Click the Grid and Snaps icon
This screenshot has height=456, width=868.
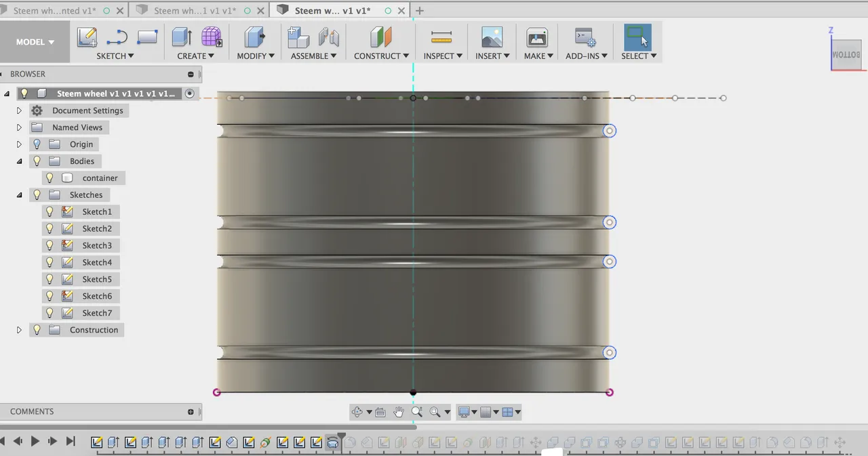(x=486, y=412)
